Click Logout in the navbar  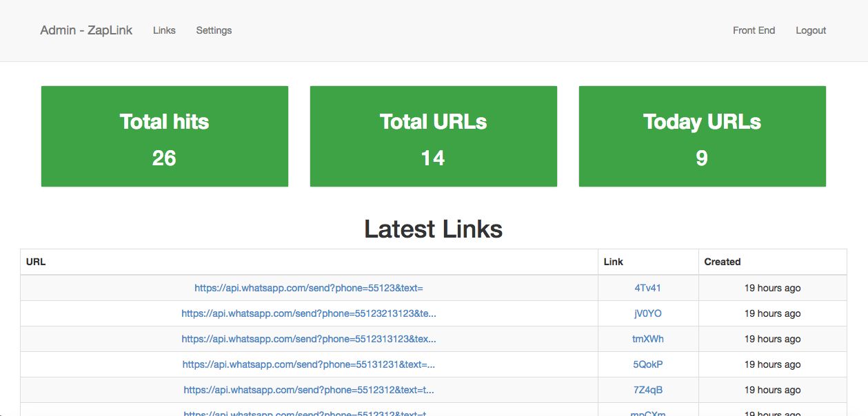tap(811, 30)
